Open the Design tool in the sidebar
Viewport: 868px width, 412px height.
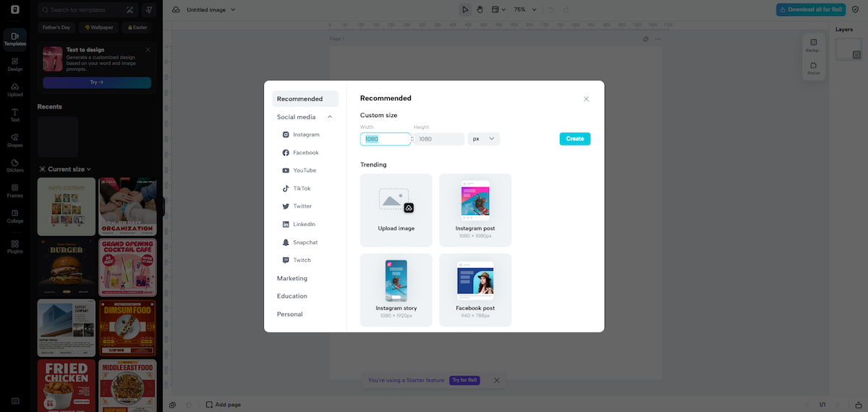(14, 64)
